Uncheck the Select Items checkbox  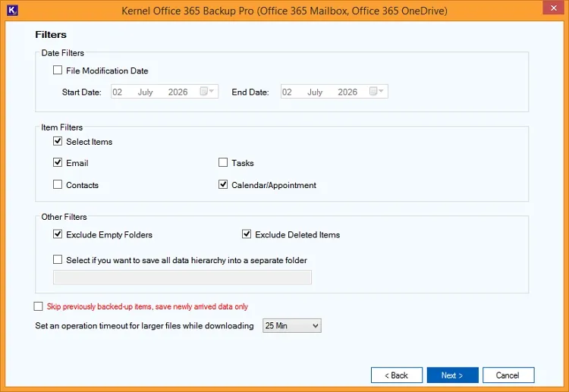tap(58, 141)
